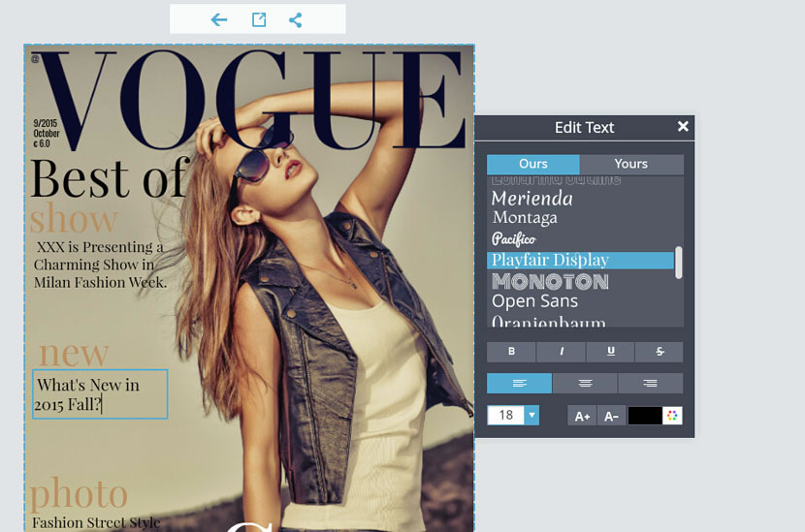Click the back arrow icon
The height and width of the screenshot is (532, 805).
(219, 20)
